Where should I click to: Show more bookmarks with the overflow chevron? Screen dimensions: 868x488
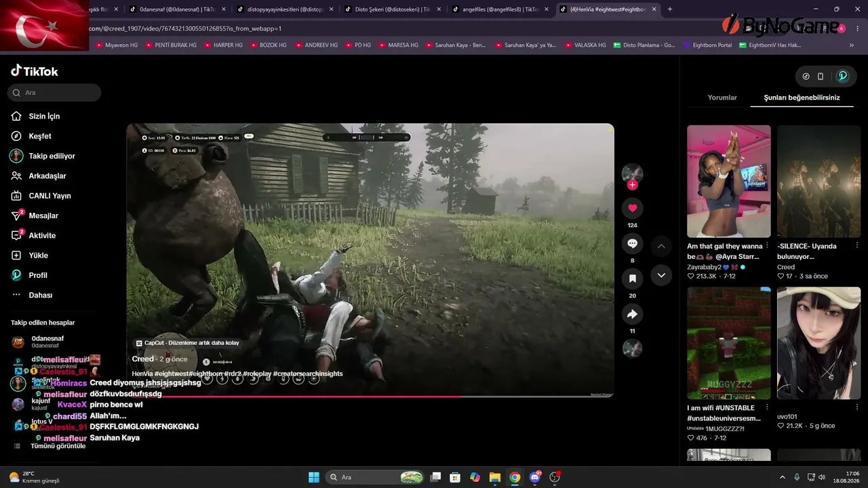click(x=852, y=45)
